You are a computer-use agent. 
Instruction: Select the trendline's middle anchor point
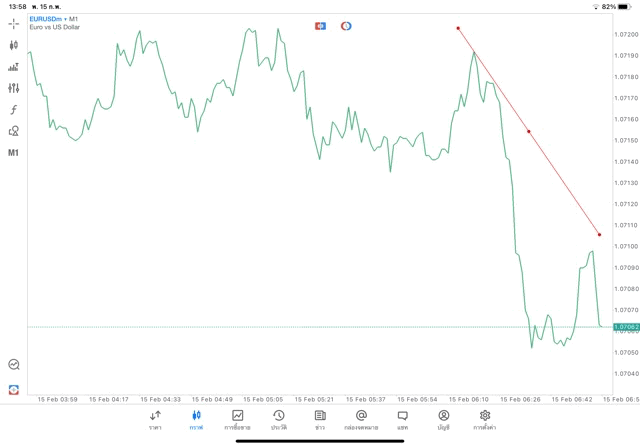(x=529, y=131)
